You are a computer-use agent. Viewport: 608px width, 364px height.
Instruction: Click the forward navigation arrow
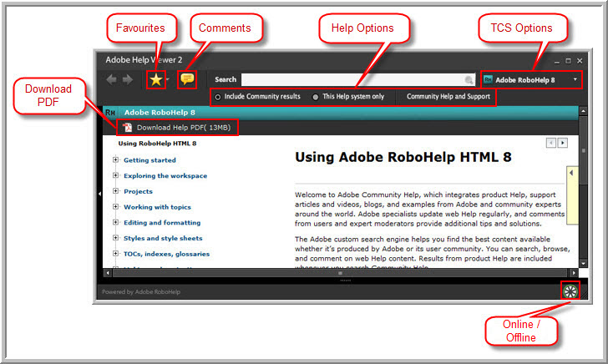pyautogui.click(x=128, y=80)
